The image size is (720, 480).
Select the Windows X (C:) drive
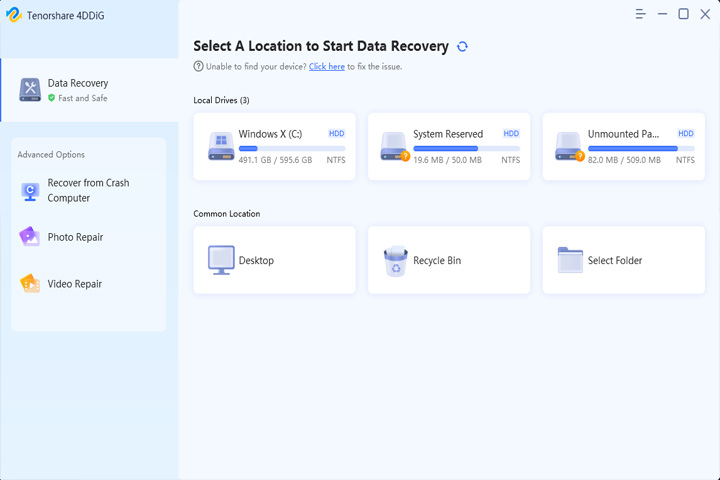tap(275, 147)
